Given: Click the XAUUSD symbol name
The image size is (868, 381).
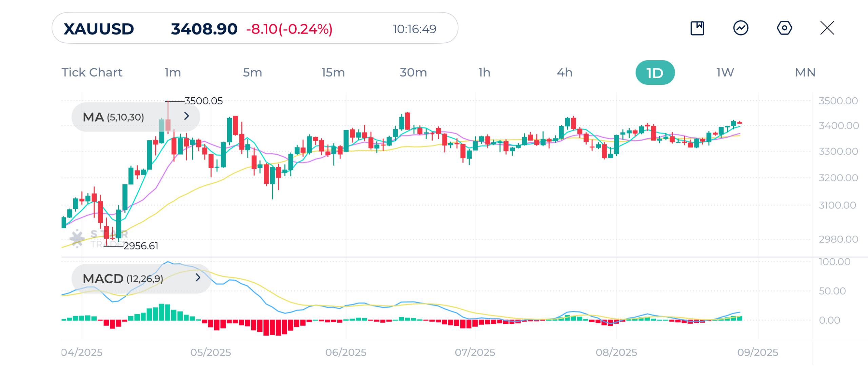Looking at the screenshot, I should (99, 29).
